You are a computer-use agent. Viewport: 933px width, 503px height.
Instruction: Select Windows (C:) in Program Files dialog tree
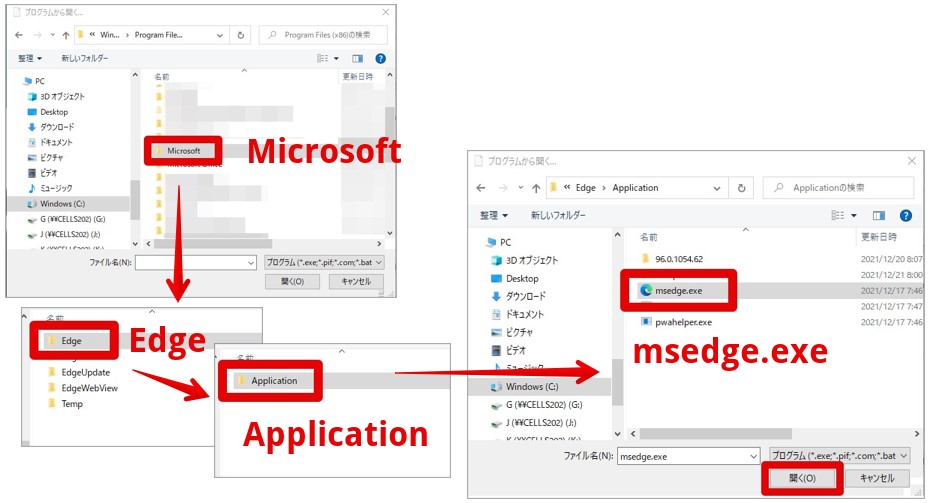(x=56, y=204)
